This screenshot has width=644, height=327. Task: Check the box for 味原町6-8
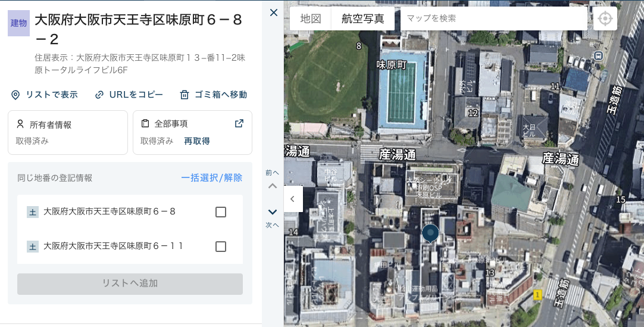[x=220, y=212]
